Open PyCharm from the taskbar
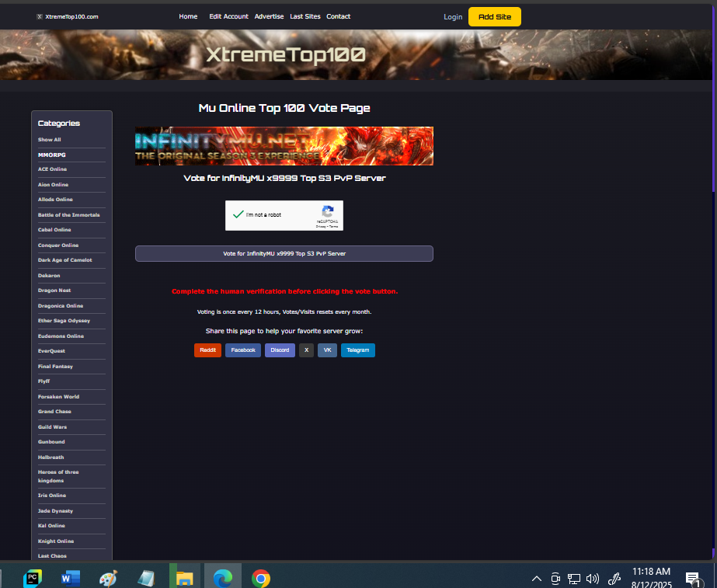Viewport: 717px width, 588px height. tap(33, 579)
